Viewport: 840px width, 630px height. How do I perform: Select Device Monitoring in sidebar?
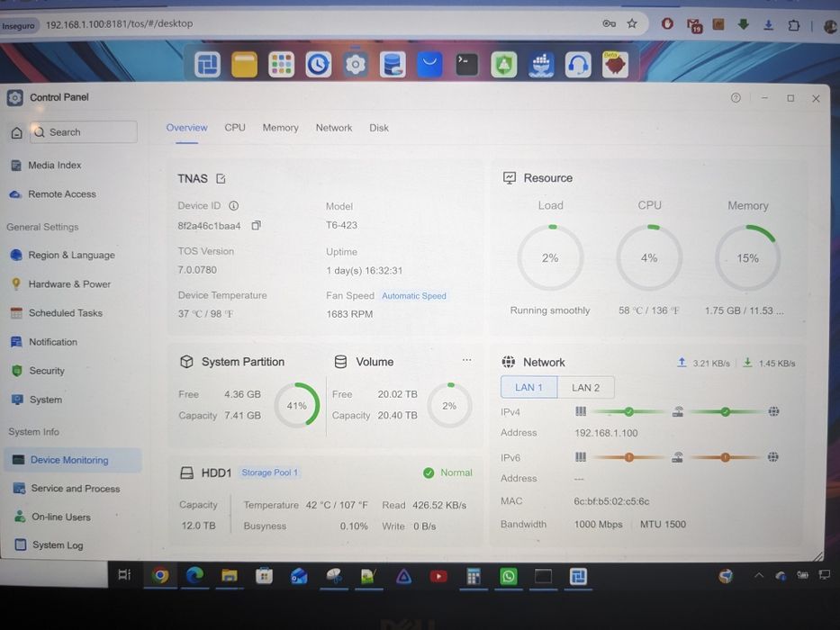73,460
